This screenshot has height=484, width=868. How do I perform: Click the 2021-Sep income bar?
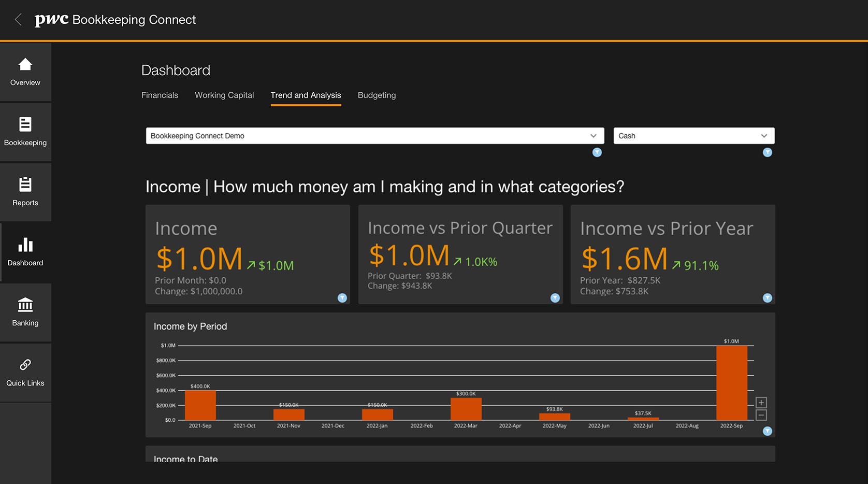200,405
